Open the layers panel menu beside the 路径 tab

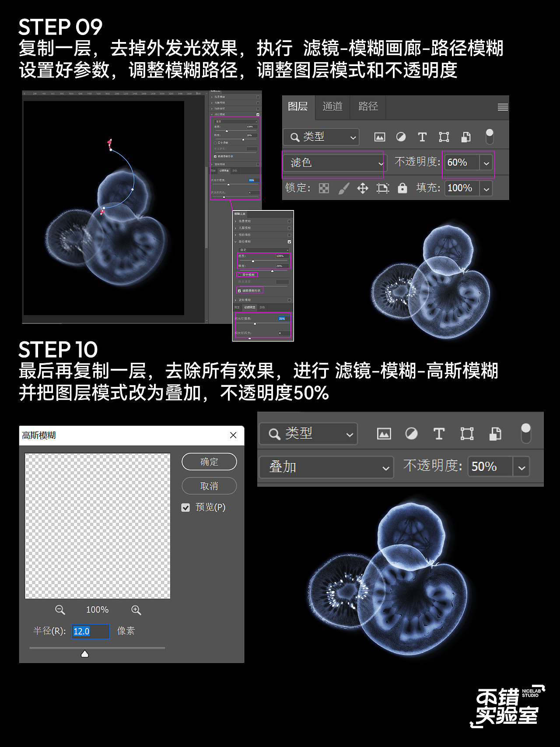click(x=503, y=107)
